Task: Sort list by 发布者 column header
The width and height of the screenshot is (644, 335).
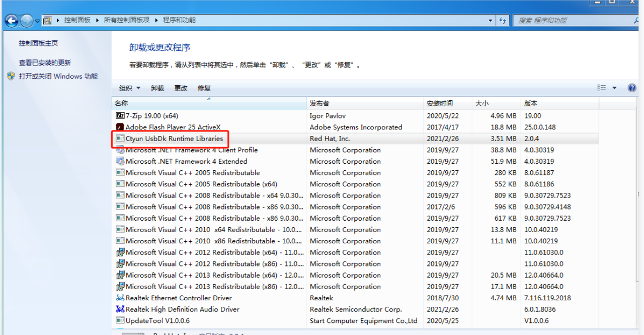Action: click(x=365, y=103)
